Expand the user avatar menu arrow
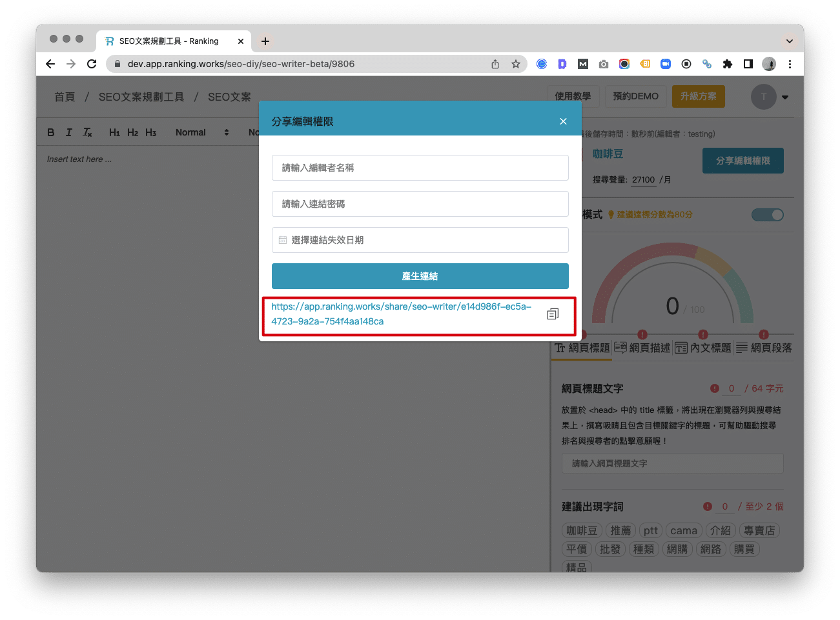This screenshot has width=840, height=620. [785, 97]
